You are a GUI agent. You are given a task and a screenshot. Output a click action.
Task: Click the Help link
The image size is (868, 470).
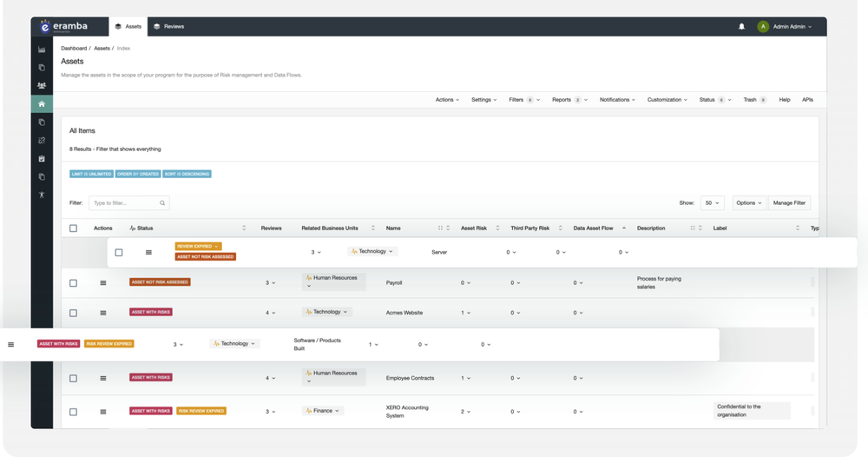point(785,100)
